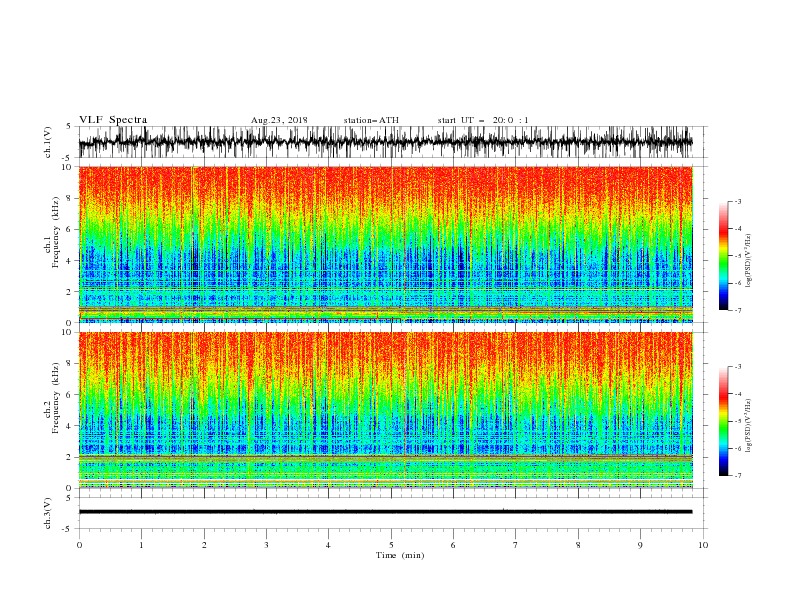Click time axis tick label "2"
792x612 pixels.
pos(204,545)
